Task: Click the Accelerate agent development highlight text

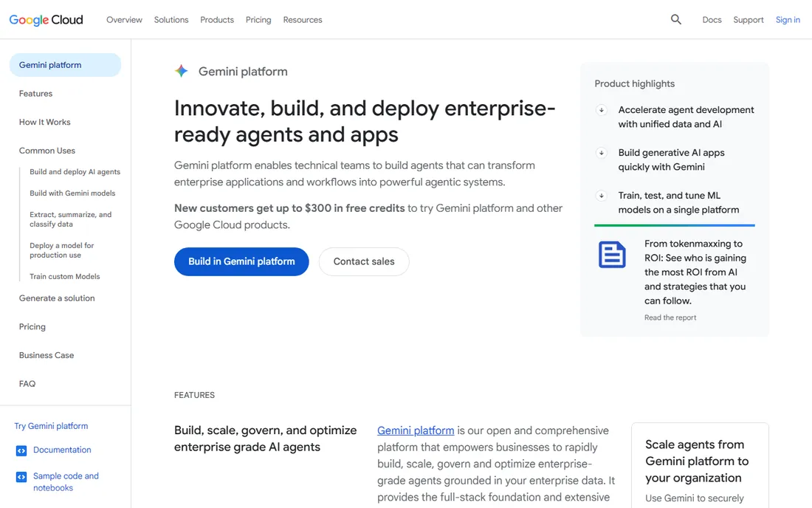Action: click(x=687, y=117)
